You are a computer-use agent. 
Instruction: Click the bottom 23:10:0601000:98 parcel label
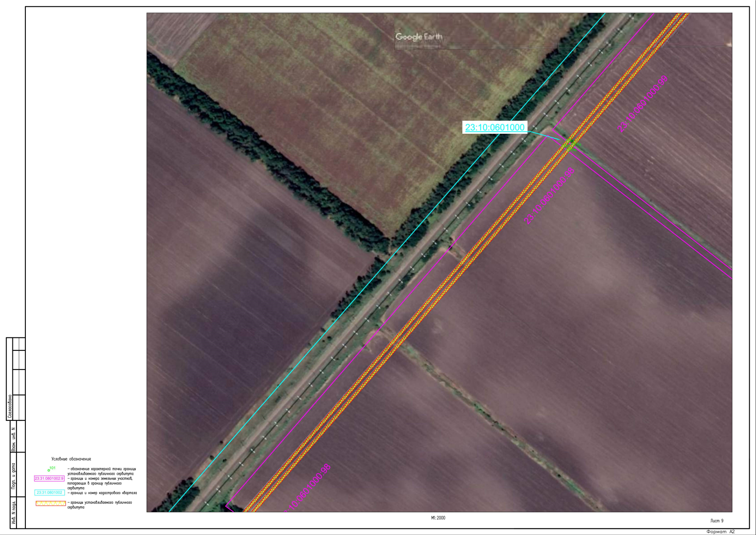[308, 488]
